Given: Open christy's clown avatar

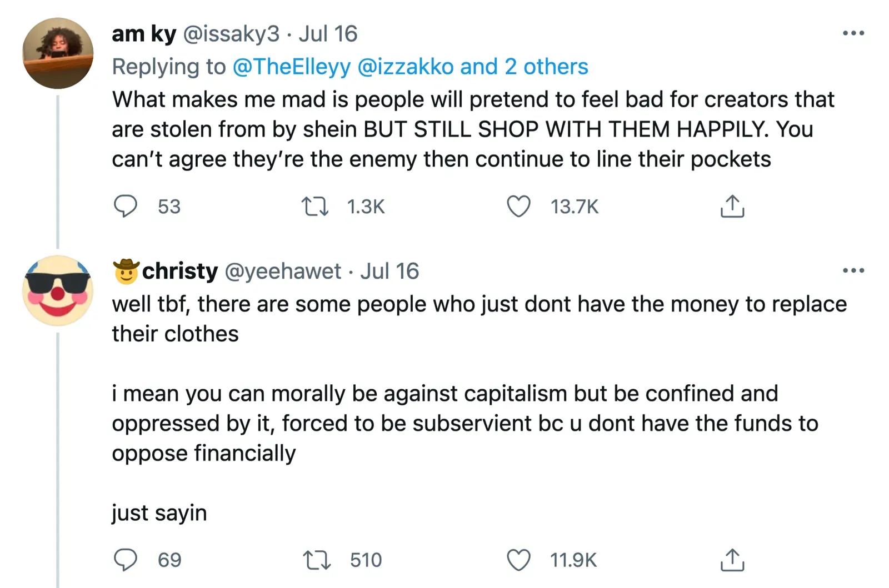Looking at the screenshot, I should (58, 290).
